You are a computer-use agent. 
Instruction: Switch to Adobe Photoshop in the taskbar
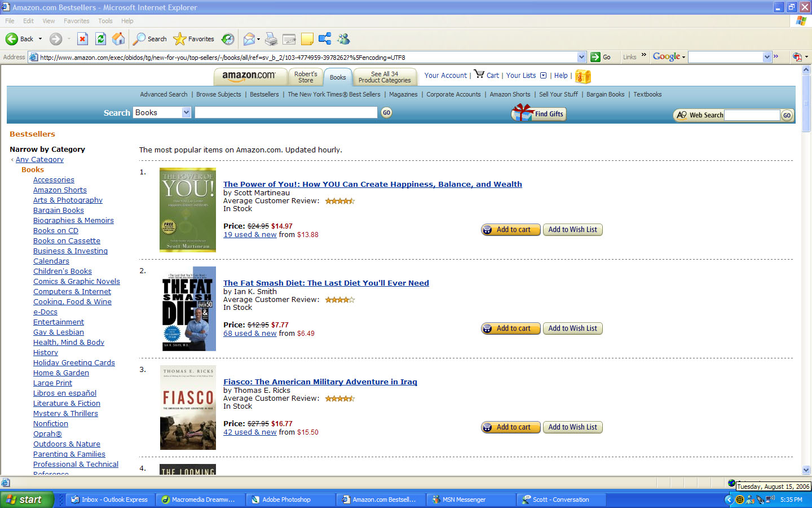point(290,500)
